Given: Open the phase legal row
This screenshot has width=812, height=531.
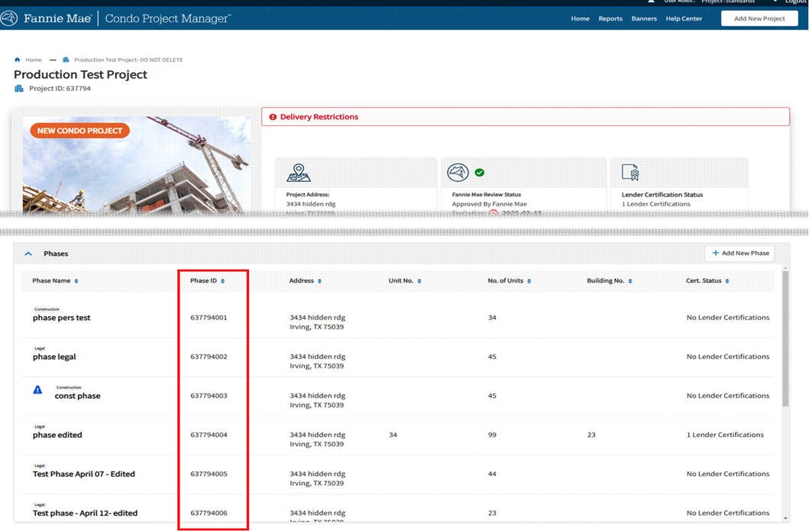Looking at the screenshot, I should (x=397, y=358).
